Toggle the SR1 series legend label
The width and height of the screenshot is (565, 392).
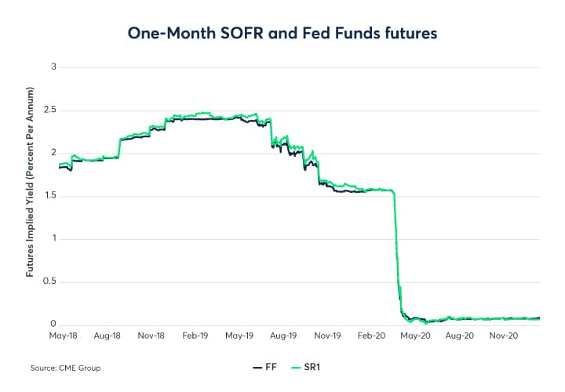312,366
